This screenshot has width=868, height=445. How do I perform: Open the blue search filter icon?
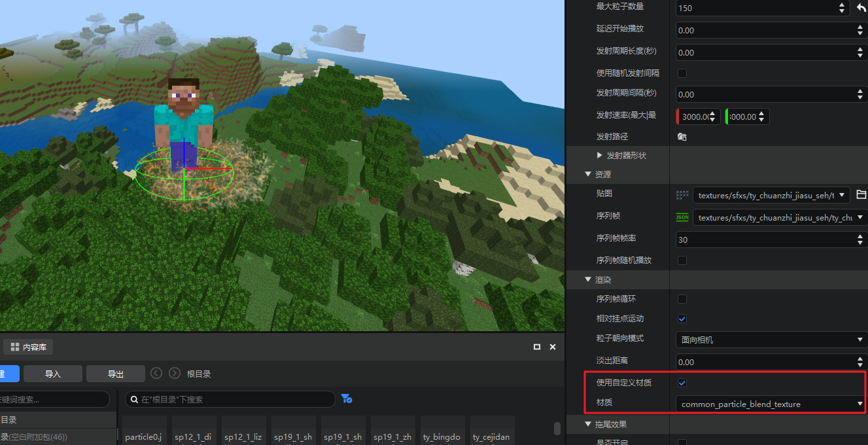[x=347, y=399]
